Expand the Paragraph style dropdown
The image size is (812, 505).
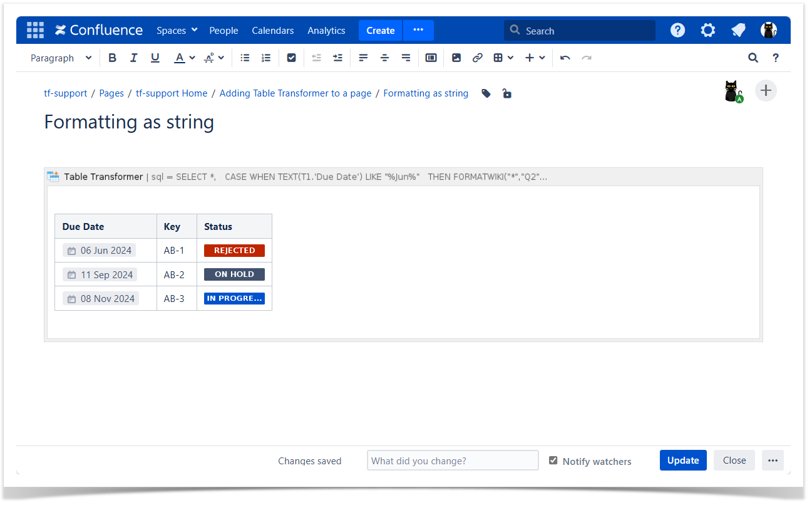61,58
